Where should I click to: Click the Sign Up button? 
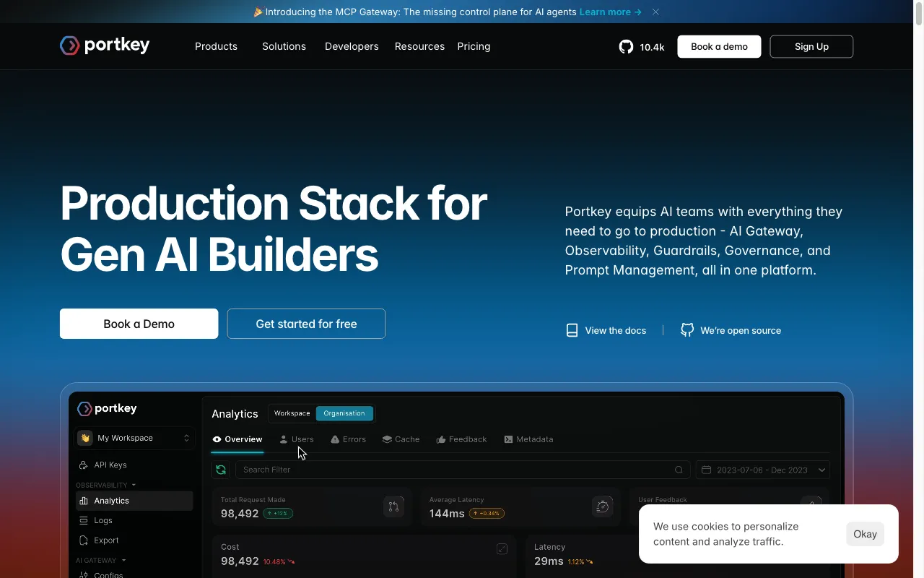[x=811, y=46]
